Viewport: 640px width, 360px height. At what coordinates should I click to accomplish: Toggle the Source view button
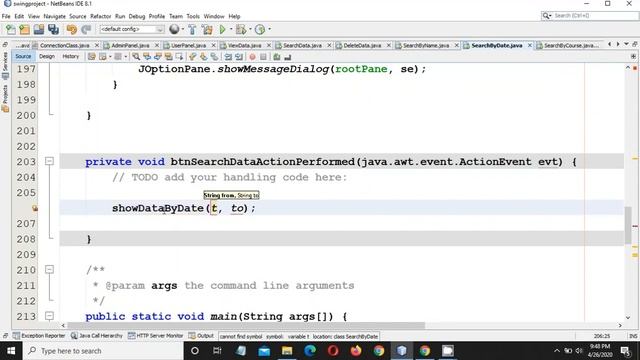(x=23, y=56)
